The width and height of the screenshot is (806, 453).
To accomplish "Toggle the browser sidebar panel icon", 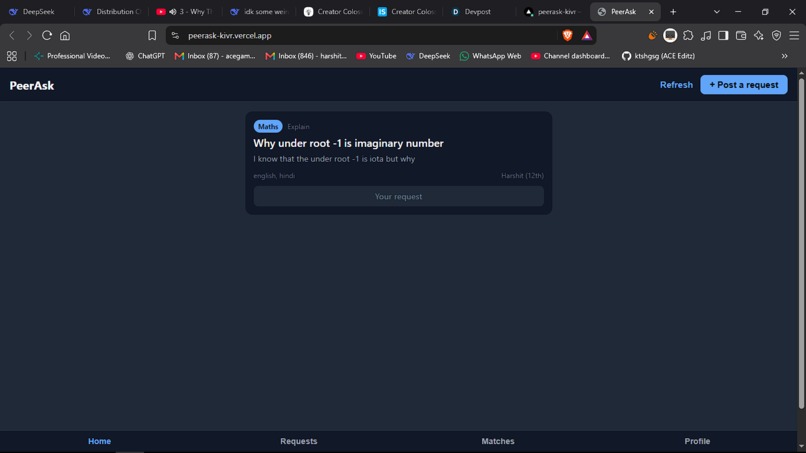I will (723, 35).
